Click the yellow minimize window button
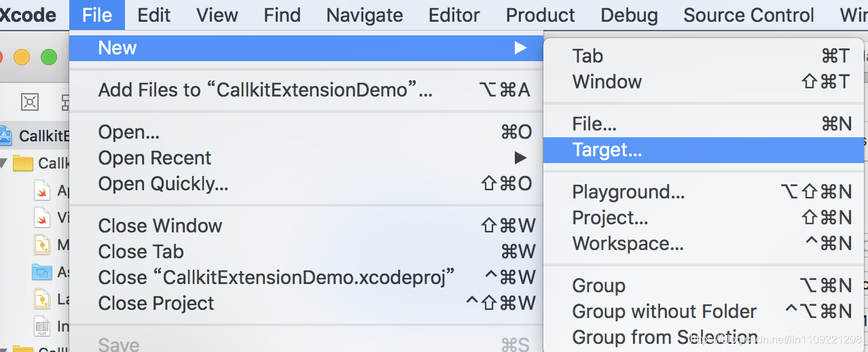868x352 pixels. pos(22,57)
